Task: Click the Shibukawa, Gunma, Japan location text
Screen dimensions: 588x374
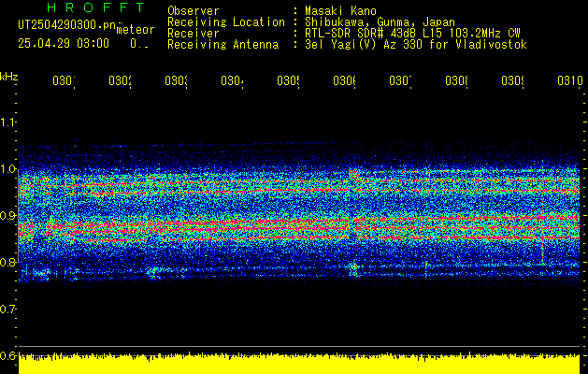Action: click(x=380, y=22)
